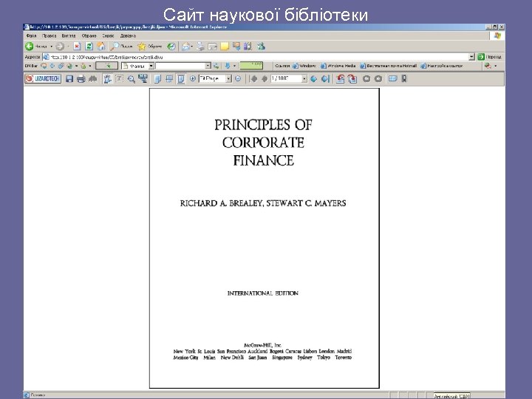Viewport: 532px width, 399px height.
Task: Select the Pan hand tool
Action: [x=108, y=79]
